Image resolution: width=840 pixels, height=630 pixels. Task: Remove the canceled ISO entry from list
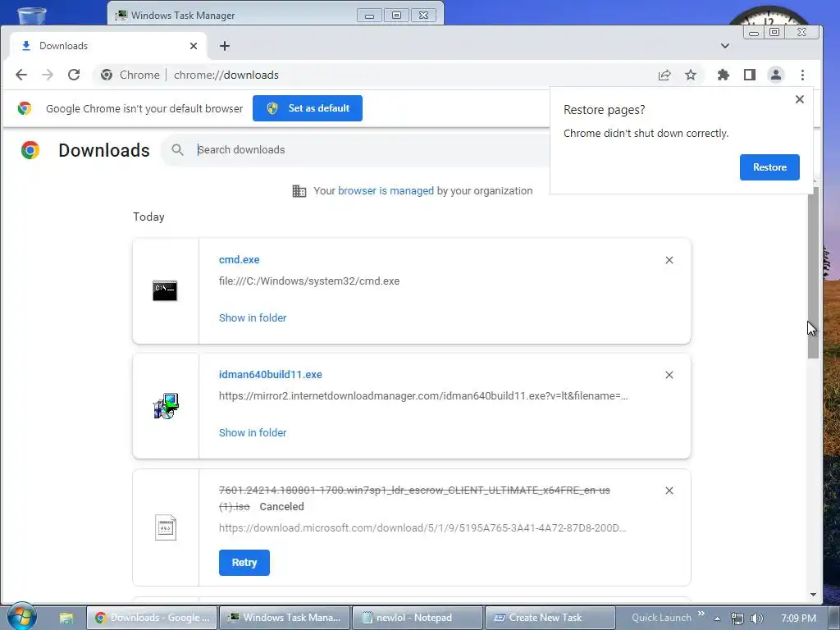(x=669, y=491)
